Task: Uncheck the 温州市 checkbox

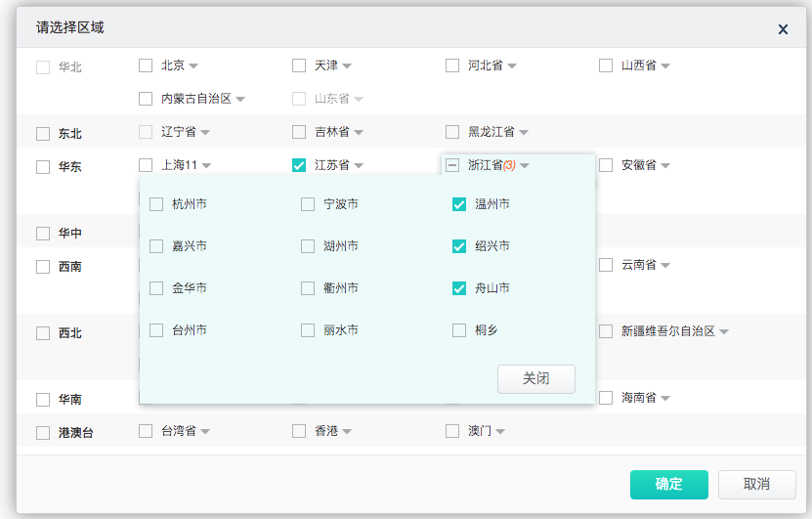Action: pos(459,204)
